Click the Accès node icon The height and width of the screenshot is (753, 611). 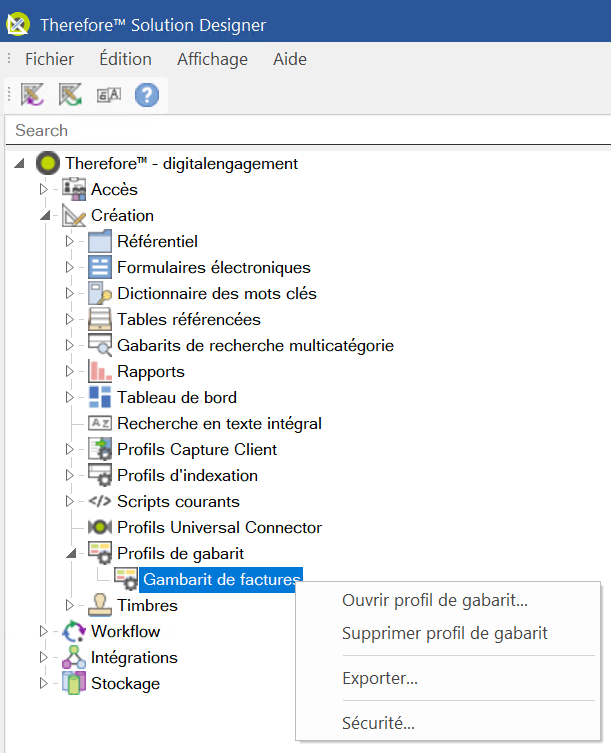(x=74, y=190)
